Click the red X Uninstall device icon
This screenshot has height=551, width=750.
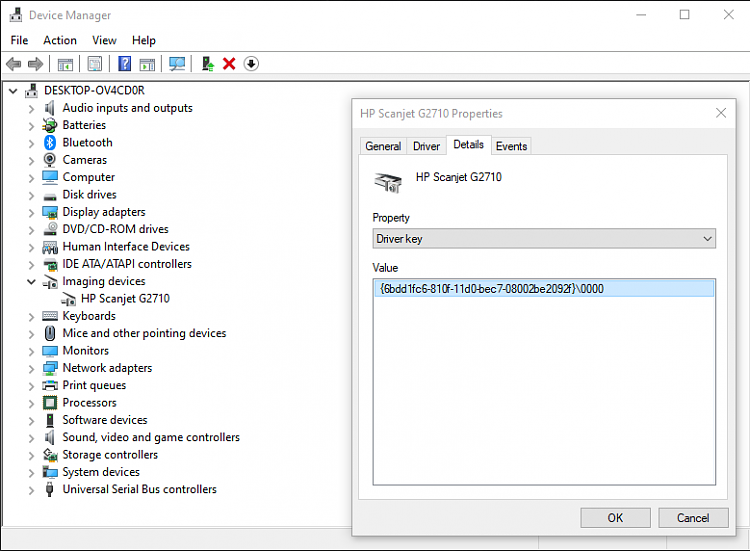pyautogui.click(x=229, y=64)
